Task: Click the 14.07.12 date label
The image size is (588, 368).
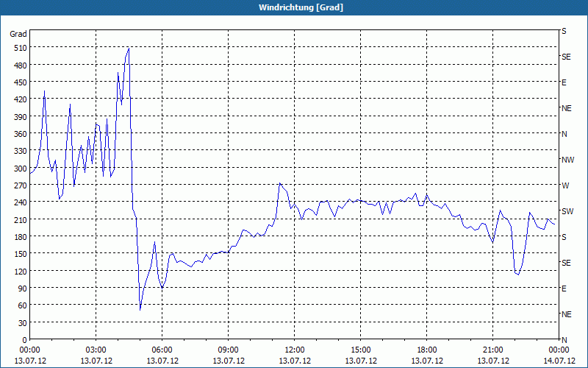Action: [x=559, y=361]
